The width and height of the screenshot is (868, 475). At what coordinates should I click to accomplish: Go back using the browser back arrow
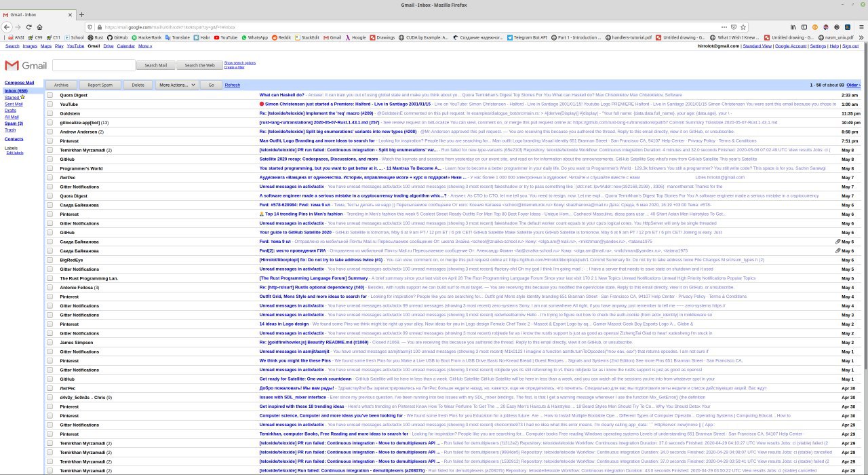pyautogui.click(x=7, y=26)
